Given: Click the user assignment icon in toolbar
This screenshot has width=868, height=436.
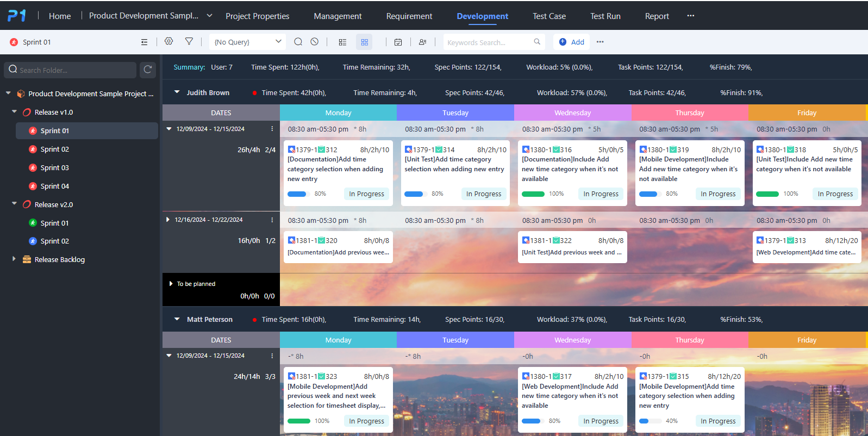Looking at the screenshot, I should click(x=422, y=42).
